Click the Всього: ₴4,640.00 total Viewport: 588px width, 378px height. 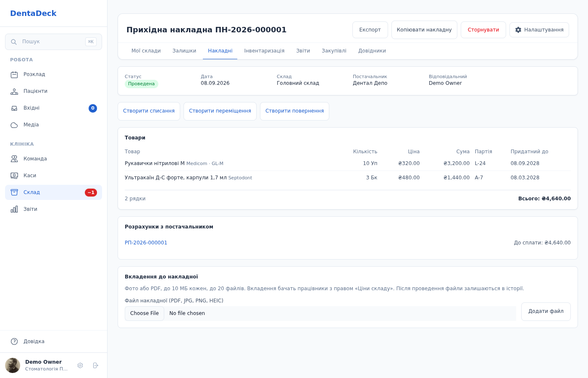544,199
